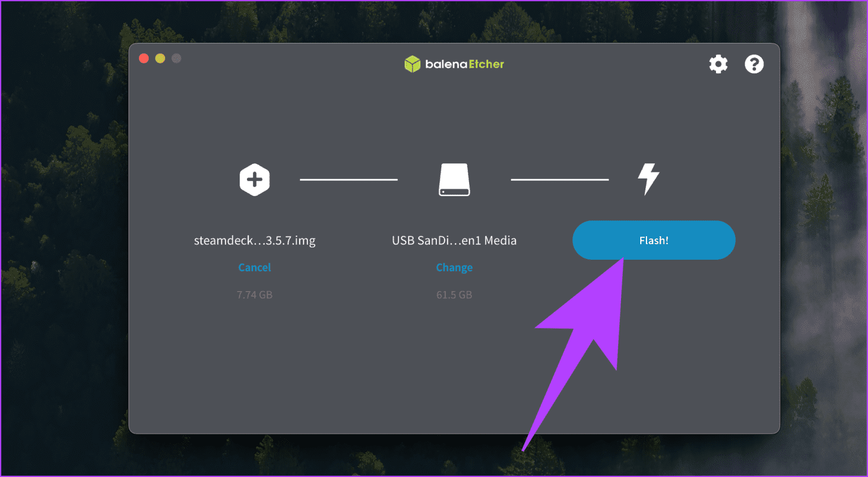Minimize the balenaEtcher window
This screenshot has height=477, width=868.
pos(160,58)
